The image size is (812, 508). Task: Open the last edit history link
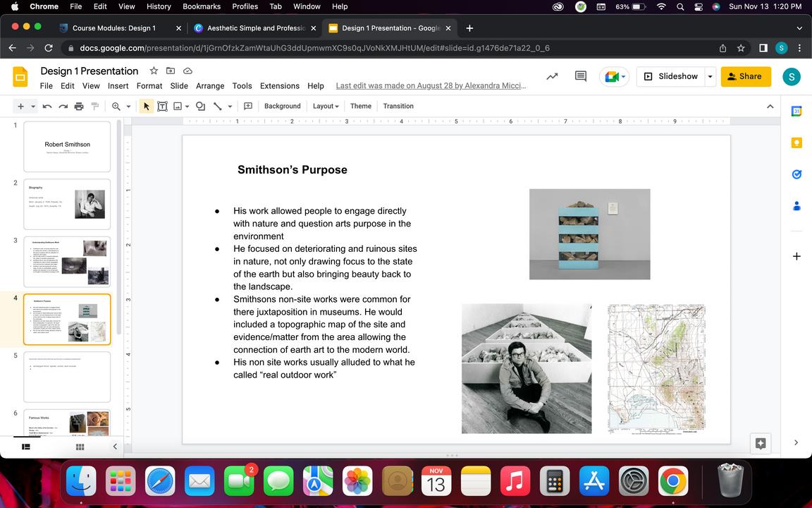(x=431, y=86)
